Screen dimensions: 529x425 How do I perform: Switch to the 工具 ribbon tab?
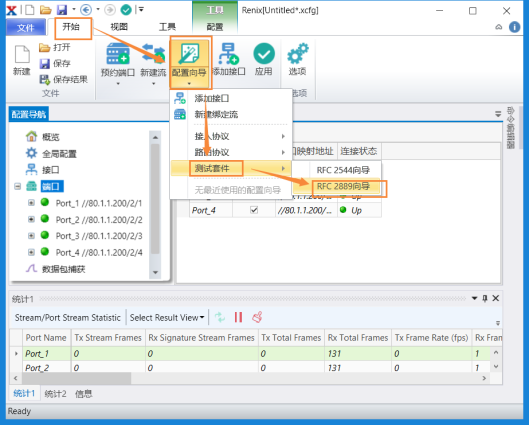pyautogui.click(x=167, y=27)
